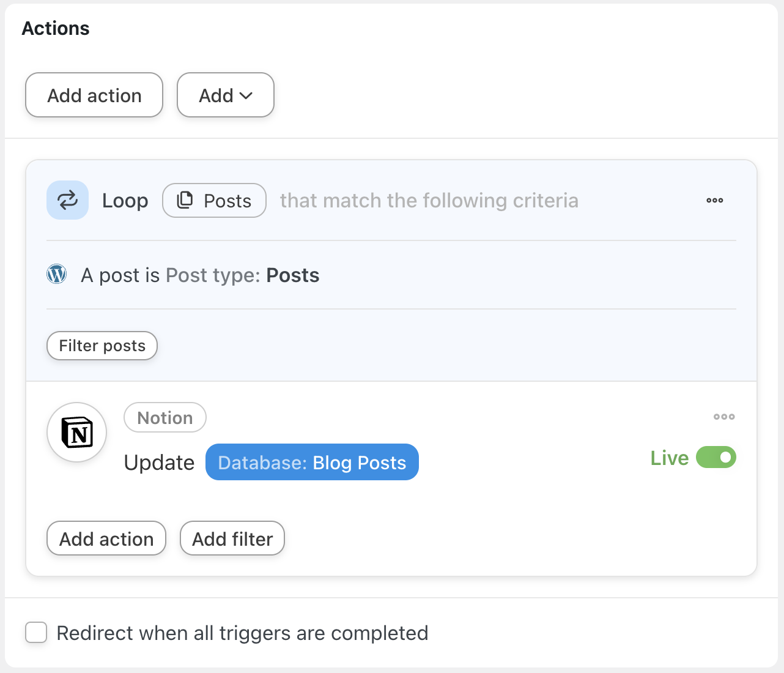Click the Notion integration tag
This screenshot has width=784, height=673.
165,418
